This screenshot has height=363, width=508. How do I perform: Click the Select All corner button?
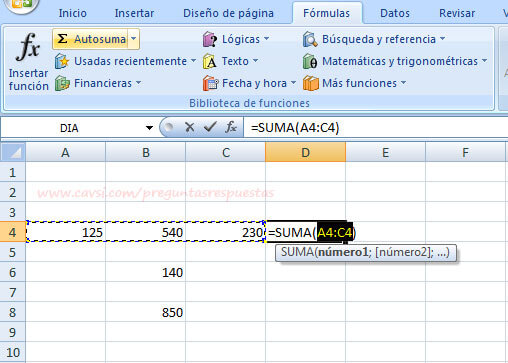(x=13, y=152)
